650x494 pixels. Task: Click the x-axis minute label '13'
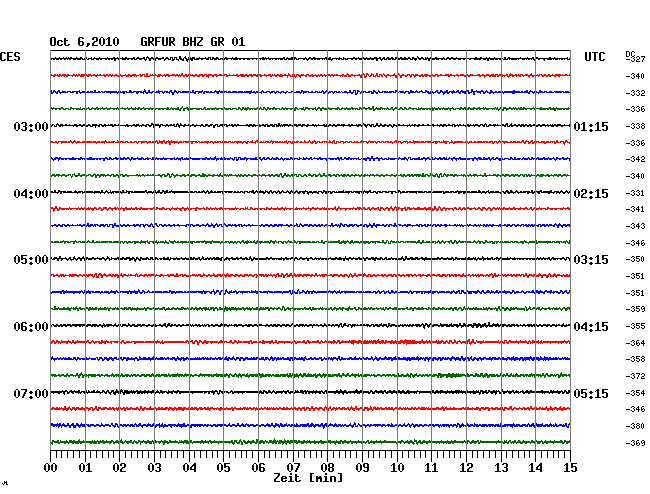point(501,467)
